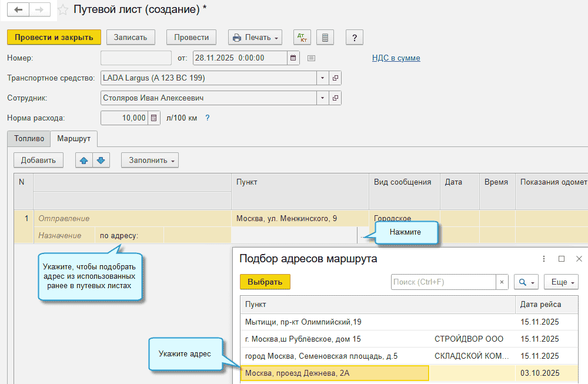The width and height of the screenshot is (588, 384).
Task: Select row Мытищи, пр-кт Олимпийский,19
Action: pyautogui.click(x=409, y=322)
